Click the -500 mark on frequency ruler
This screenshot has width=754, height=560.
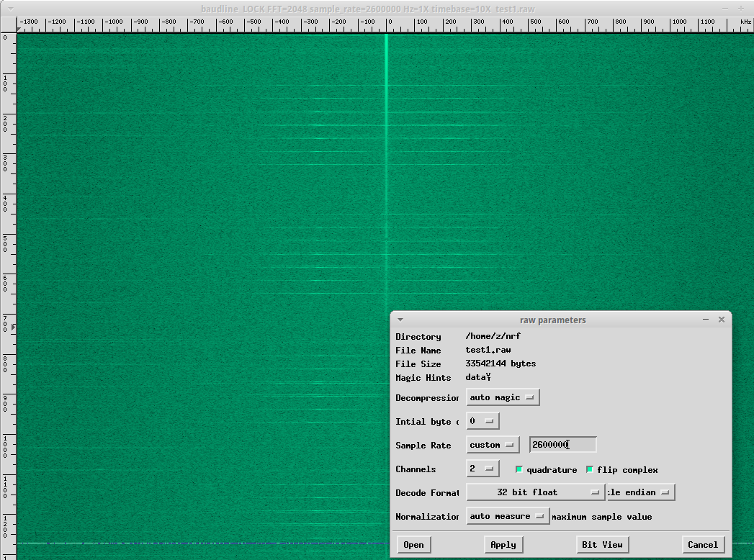coord(253,22)
